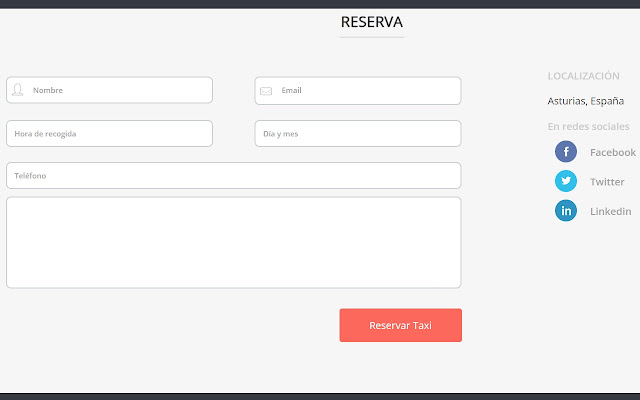Open the Facebook text link
The image size is (640, 400).
pyautogui.click(x=612, y=152)
